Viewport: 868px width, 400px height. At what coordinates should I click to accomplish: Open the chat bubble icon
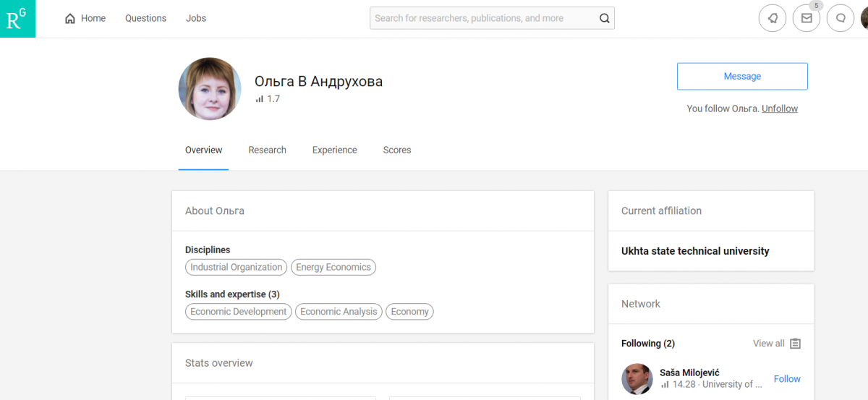pyautogui.click(x=841, y=19)
